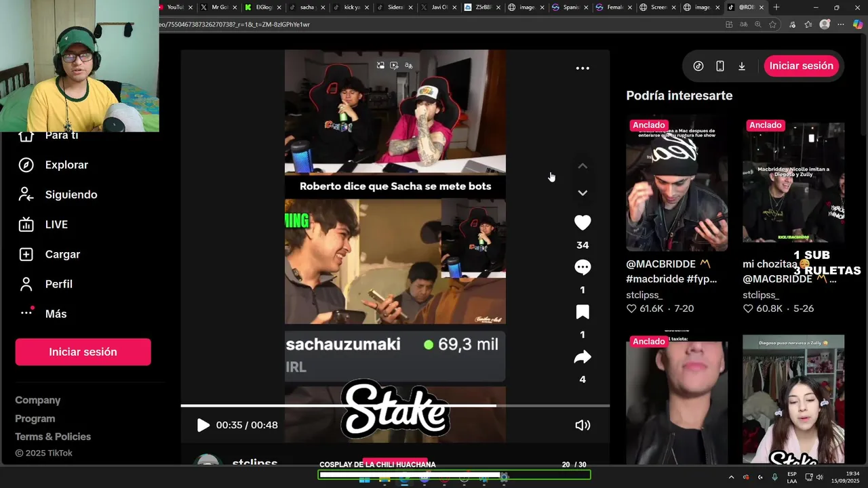The image size is (868, 488).
Task: Expand the Company footer section
Action: [38, 401]
